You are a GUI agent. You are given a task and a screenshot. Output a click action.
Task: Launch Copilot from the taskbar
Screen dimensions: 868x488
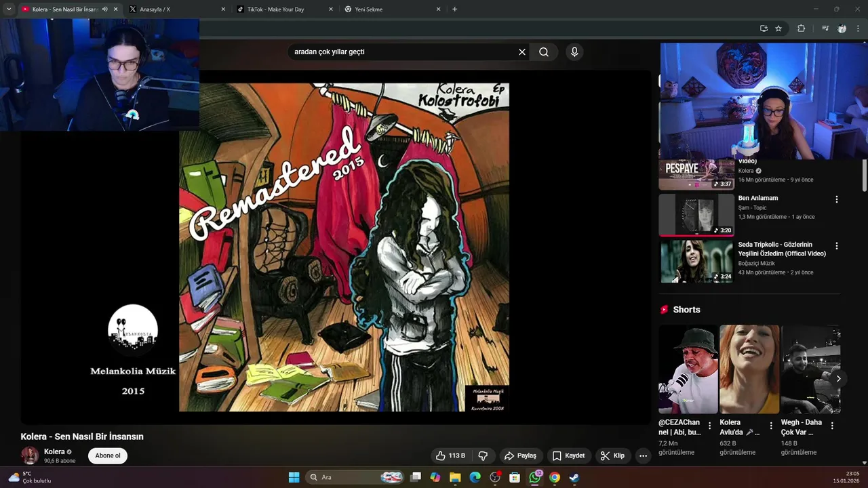click(435, 477)
